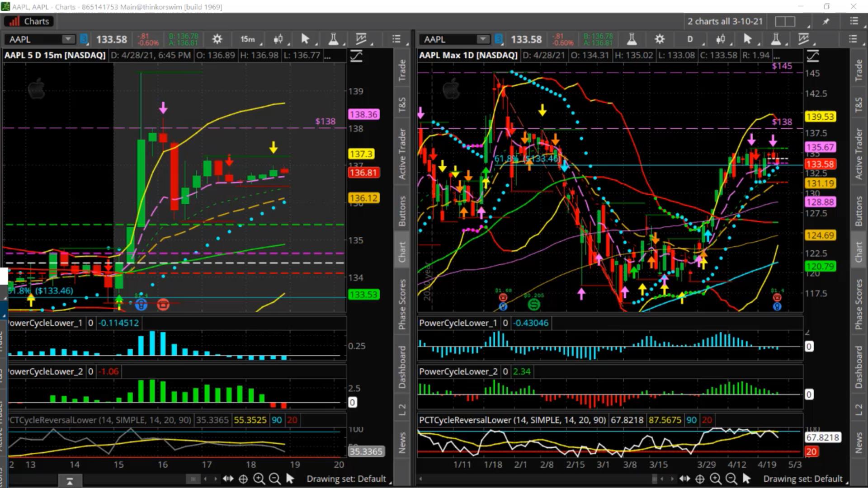Click red phone event icon on left chart
Screen dimensions: 868x488
163,305
